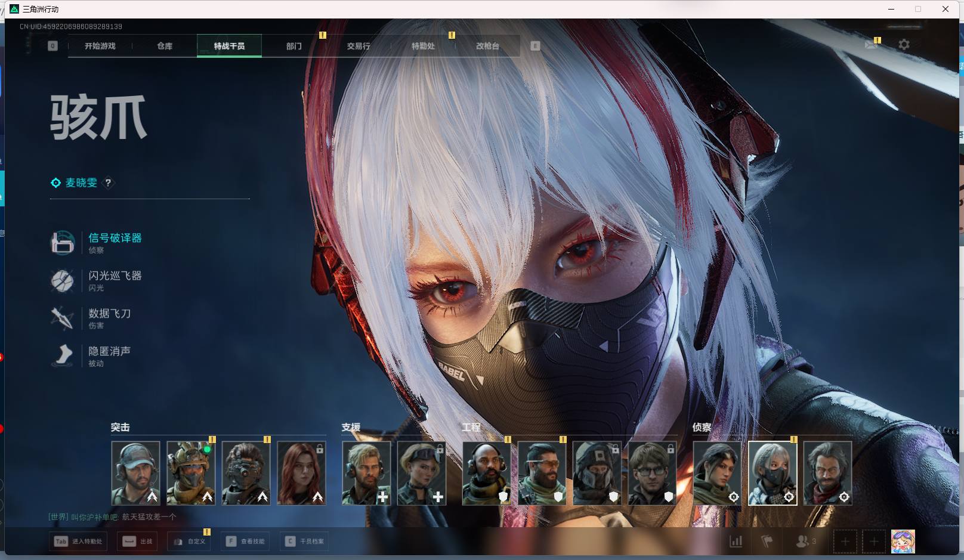Click the E next-tab key icon

coord(535,46)
